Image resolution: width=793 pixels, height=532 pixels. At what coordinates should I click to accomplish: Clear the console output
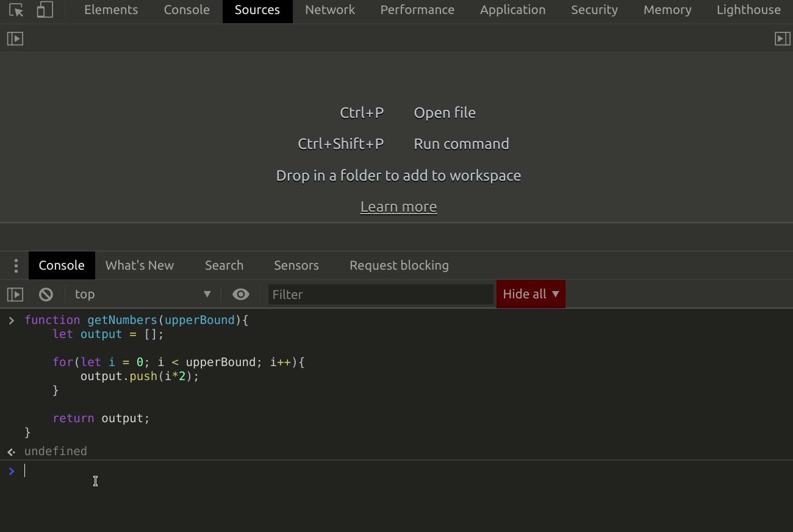(46, 295)
